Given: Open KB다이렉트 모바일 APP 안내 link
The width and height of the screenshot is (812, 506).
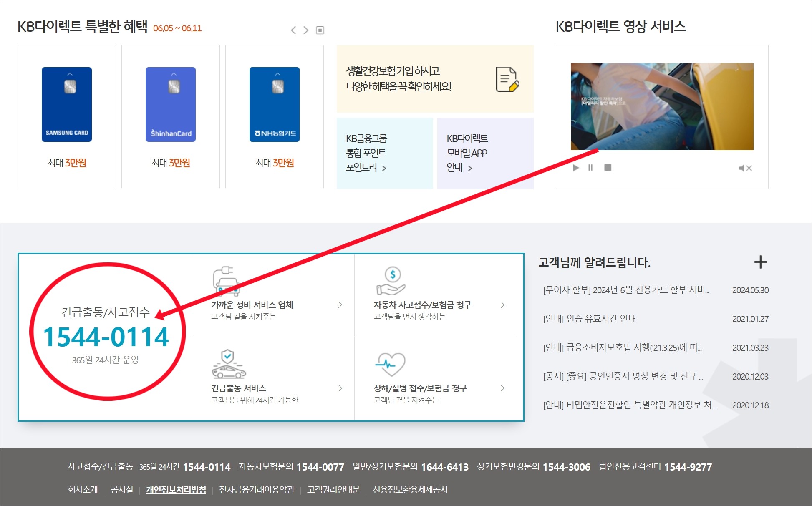Looking at the screenshot, I should coord(467,153).
